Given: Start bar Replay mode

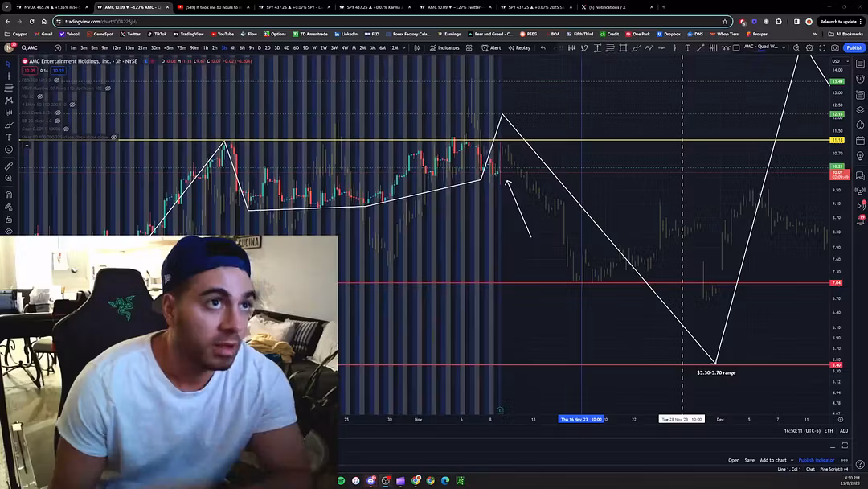Looking at the screenshot, I should point(519,47).
